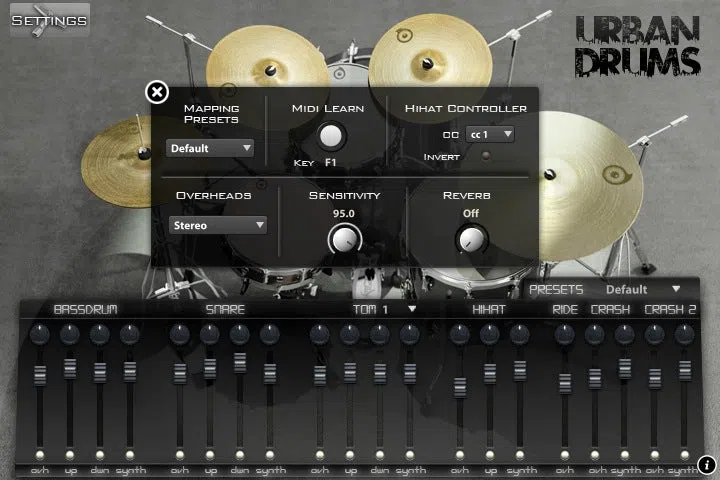Screen dimensions: 720x480
Task: Toggle the Hihat Controller Invert switch
Action: coord(485,156)
